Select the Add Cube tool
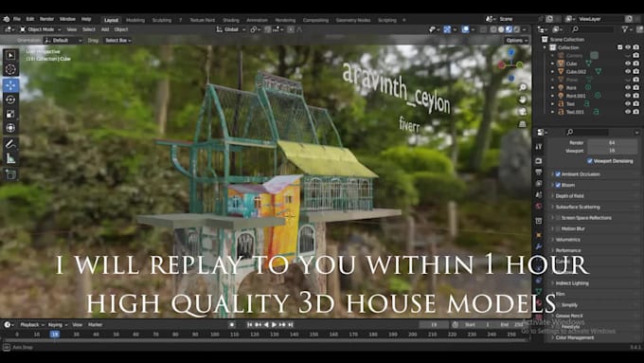The width and height of the screenshot is (644, 363). 10,173
